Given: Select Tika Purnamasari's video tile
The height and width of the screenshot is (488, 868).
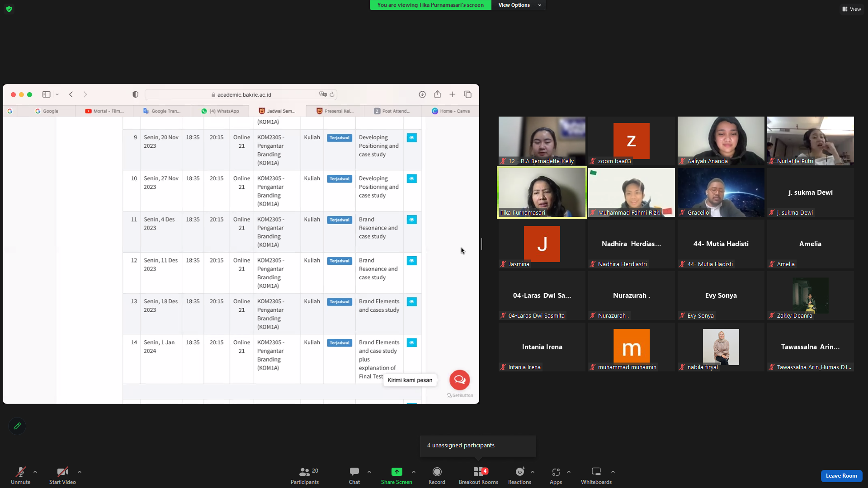Looking at the screenshot, I should pos(542,192).
